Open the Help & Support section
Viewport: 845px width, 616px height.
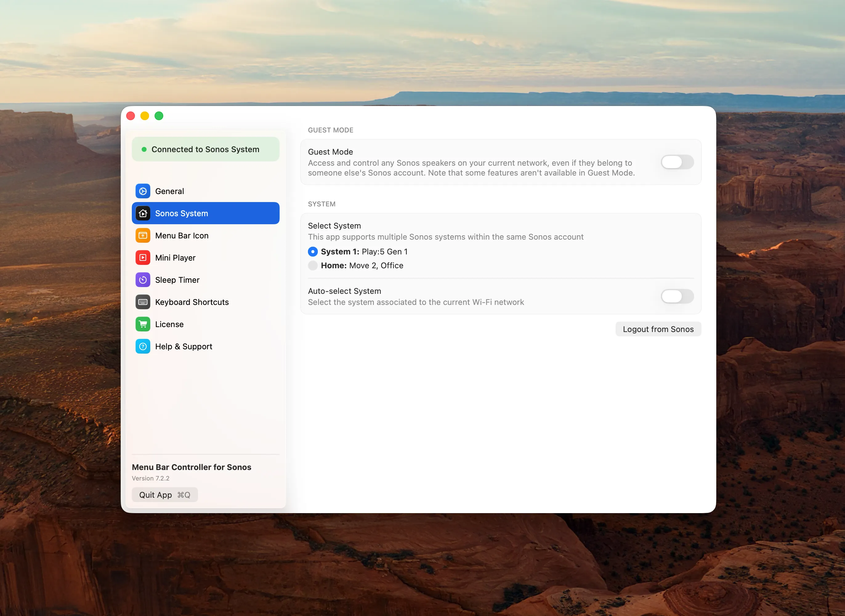tap(206, 346)
